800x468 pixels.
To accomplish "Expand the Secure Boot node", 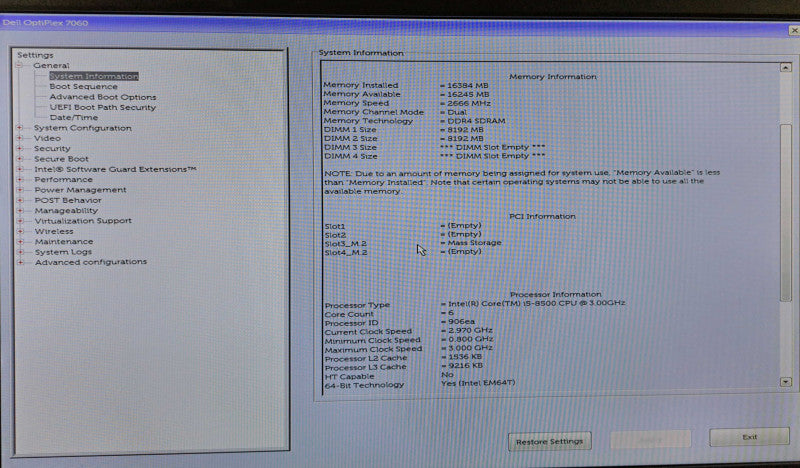I will pyautogui.click(x=19, y=159).
